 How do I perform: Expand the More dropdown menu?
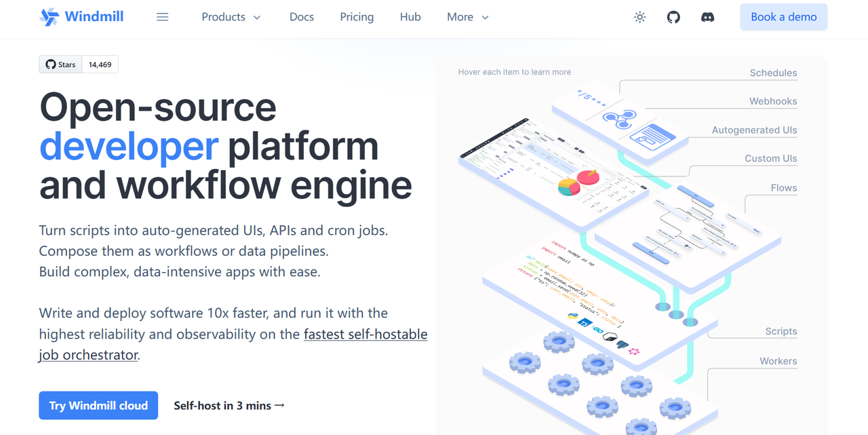coord(468,17)
